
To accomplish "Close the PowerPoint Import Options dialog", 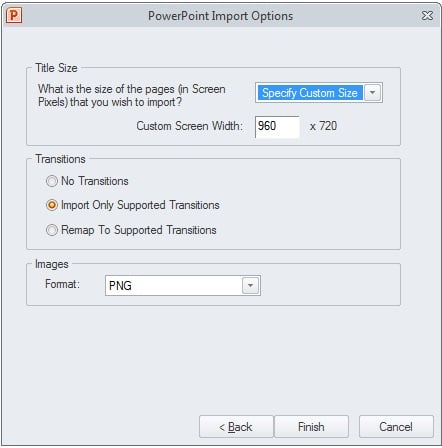I will point(427,16).
